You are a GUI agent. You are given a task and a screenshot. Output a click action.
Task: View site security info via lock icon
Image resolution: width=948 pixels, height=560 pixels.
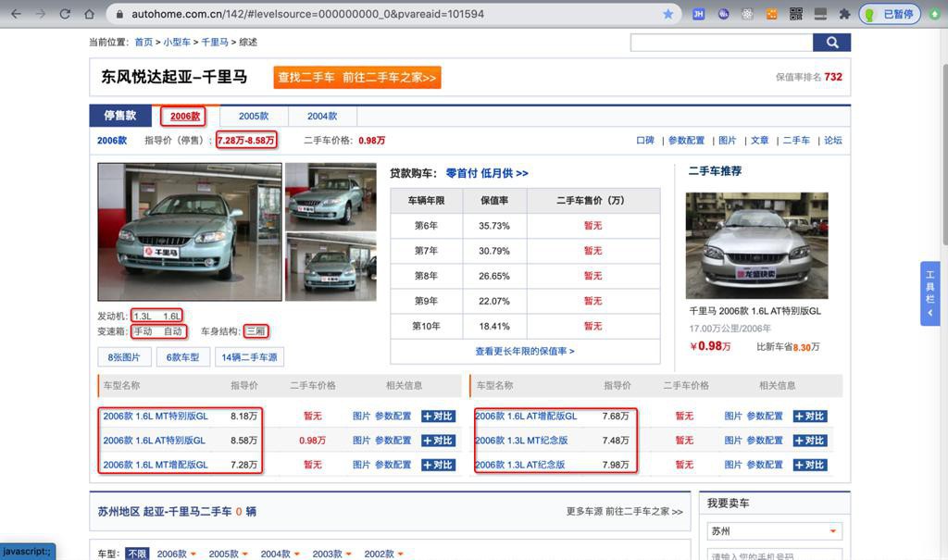(119, 14)
